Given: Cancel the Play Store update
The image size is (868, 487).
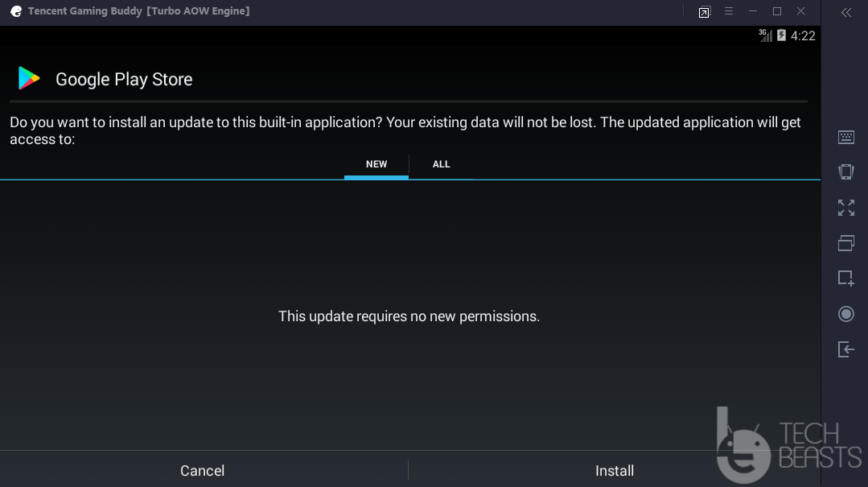Looking at the screenshot, I should [203, 470].
